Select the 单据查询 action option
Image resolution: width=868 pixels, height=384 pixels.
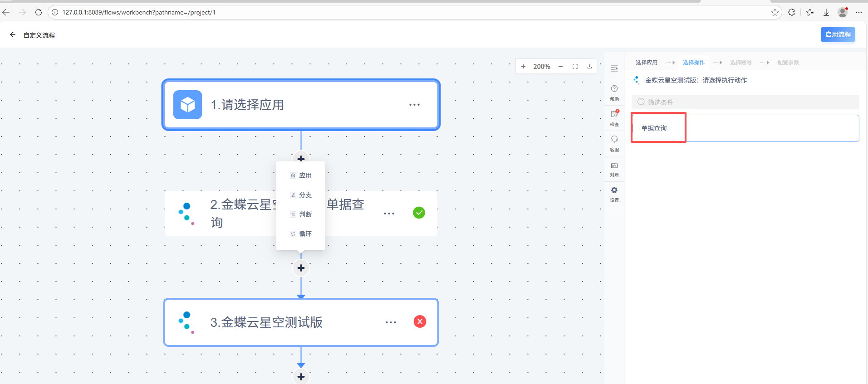click(654, 128)
